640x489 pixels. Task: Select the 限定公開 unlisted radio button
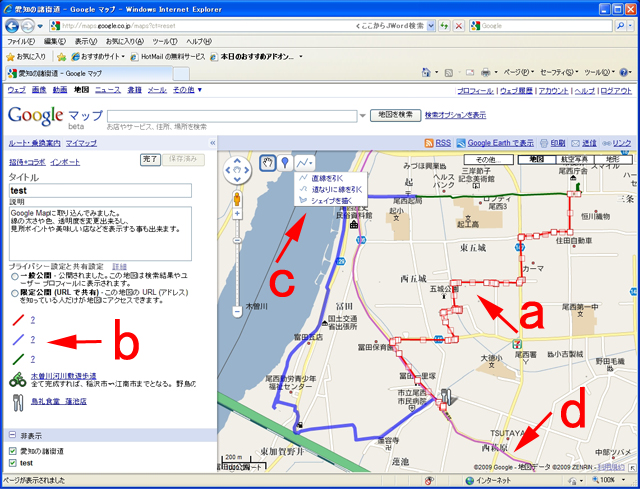(x=15, y=293)
